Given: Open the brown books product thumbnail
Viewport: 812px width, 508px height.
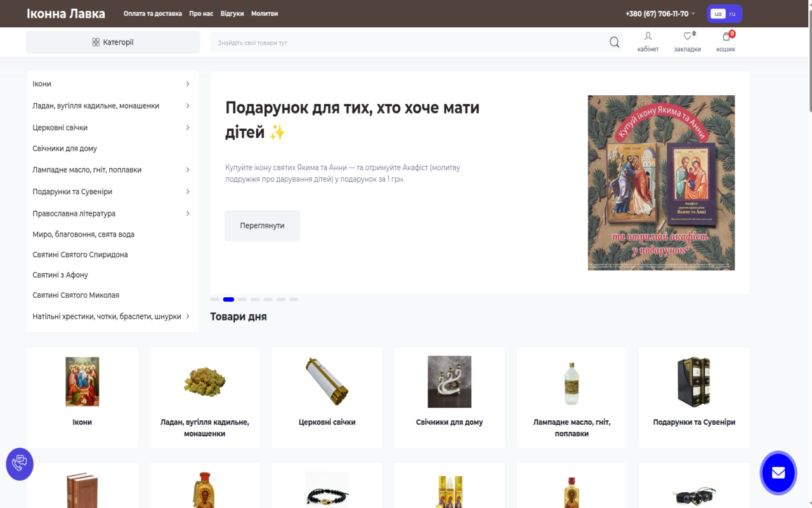Looking at the screenshot, I should click(x=82, y=490).
